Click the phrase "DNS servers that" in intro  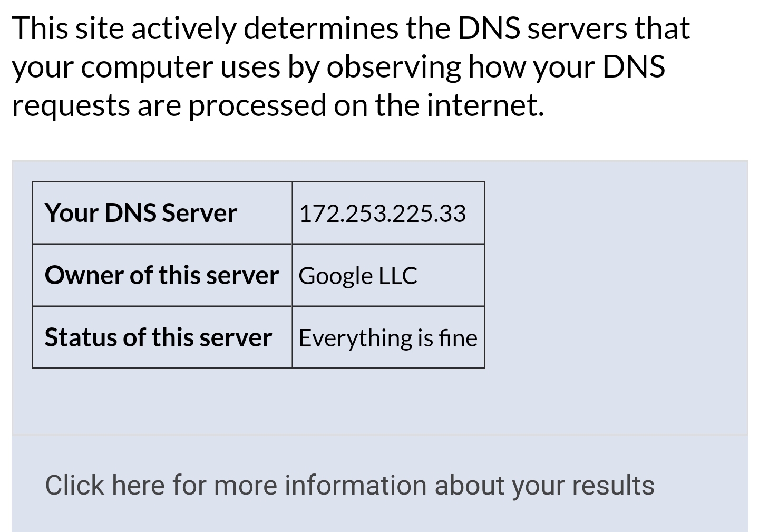pos(573,28)
